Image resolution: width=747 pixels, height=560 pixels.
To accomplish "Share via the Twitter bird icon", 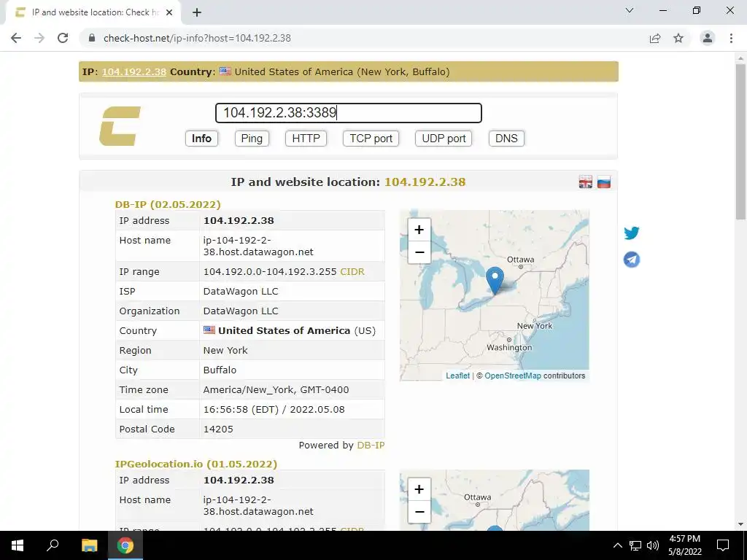I will pos(632,233).
